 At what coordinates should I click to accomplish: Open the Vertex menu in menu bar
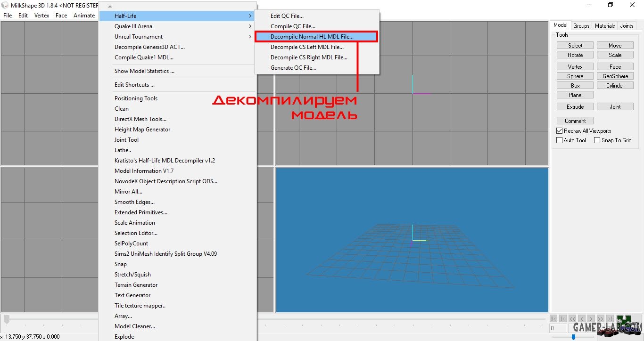pos(42,16)
